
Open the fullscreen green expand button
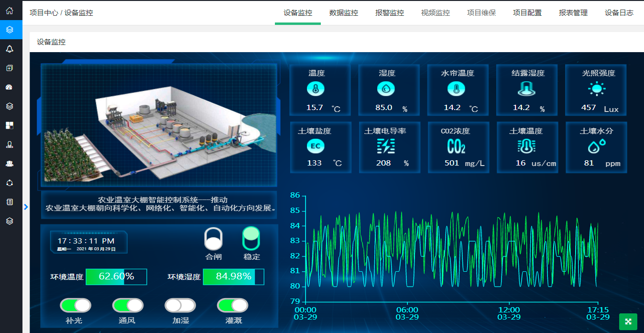coord(628,322)
